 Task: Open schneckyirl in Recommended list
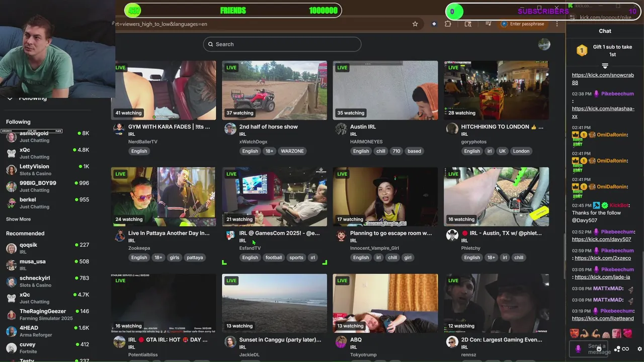(x=47, y=281)
